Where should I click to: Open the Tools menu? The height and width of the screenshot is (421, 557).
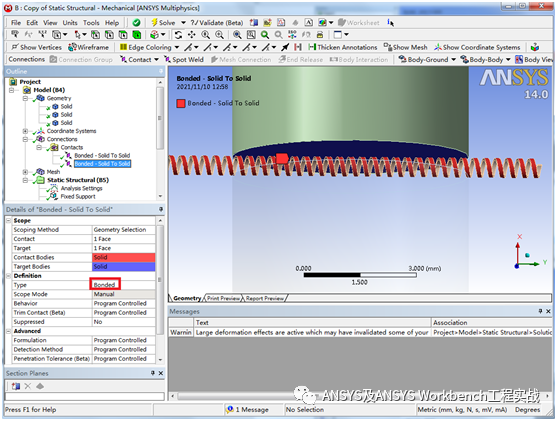click(91, 23)
